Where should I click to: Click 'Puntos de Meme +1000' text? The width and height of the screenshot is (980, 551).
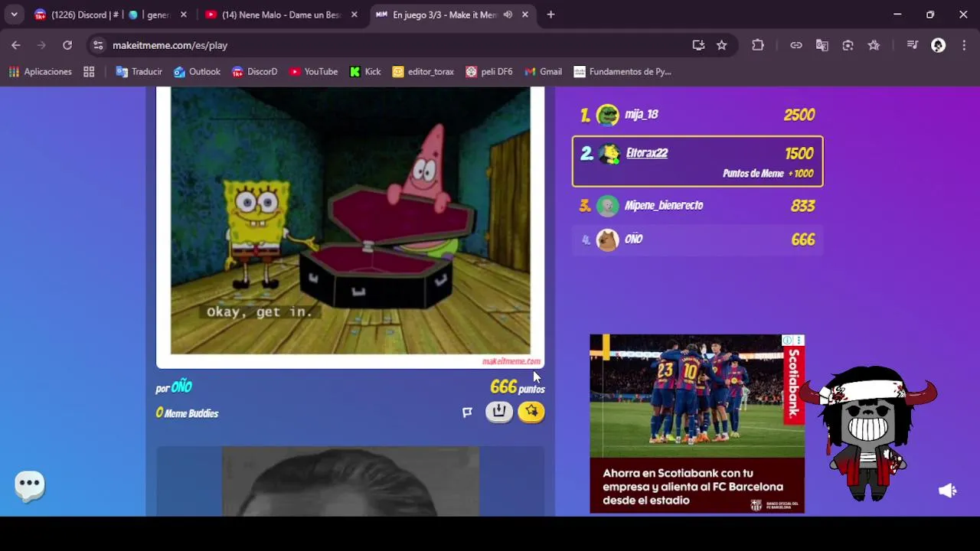pos(768,174)
